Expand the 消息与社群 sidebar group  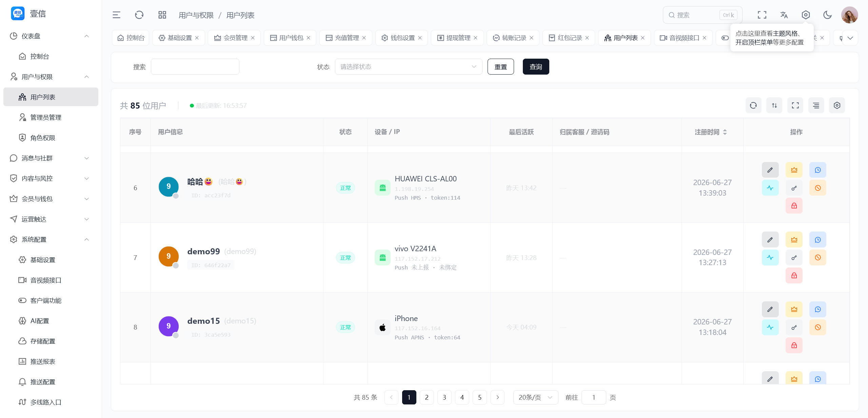51,158
